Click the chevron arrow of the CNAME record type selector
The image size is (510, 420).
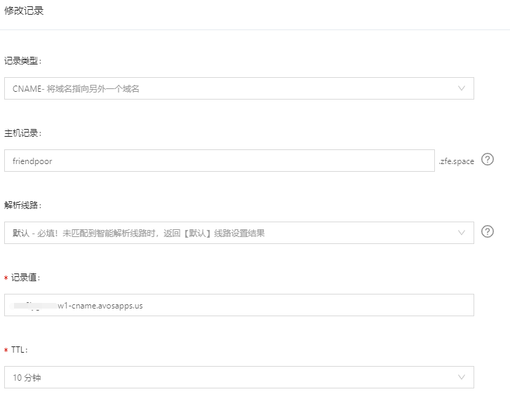click(461, 88)
